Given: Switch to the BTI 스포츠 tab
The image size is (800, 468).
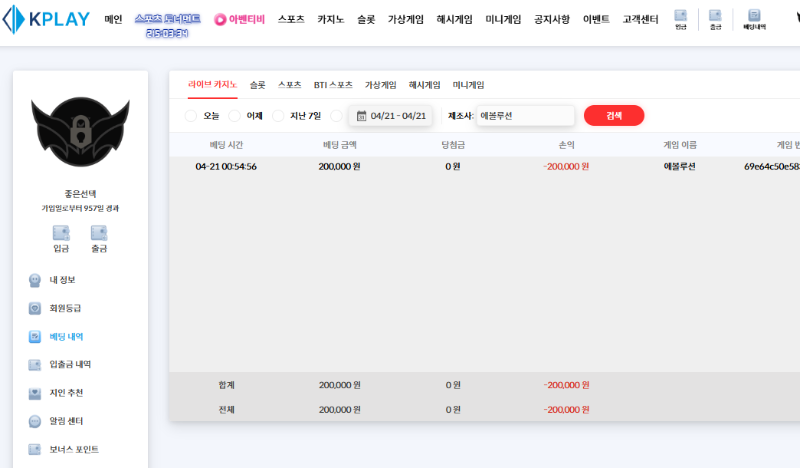Looking at the screenshot, I should 333,85.
